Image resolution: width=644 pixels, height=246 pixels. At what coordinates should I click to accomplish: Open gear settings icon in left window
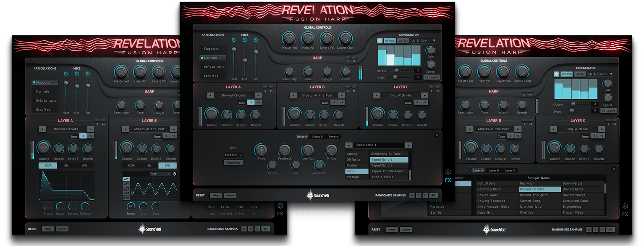click(x=280, y=206)
